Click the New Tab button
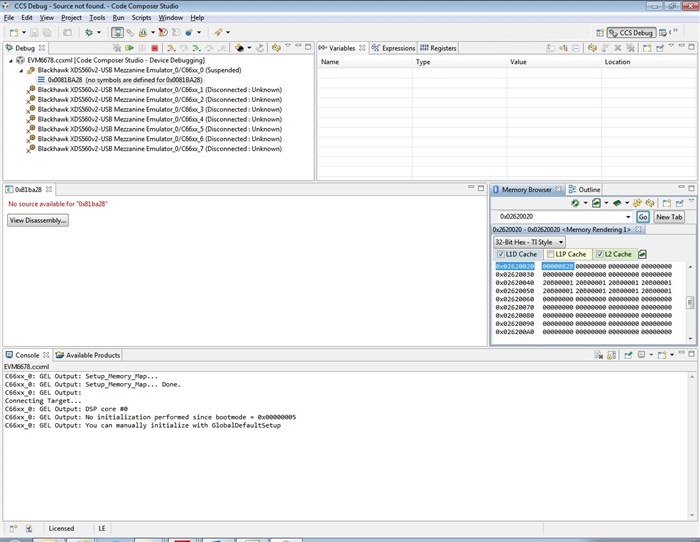Viewport: 700px width, 542px height. click(x=669, y=217)
